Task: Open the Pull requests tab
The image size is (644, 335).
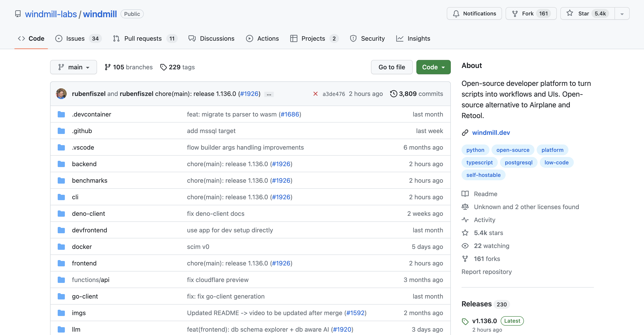Action: (x=145, y=38)
